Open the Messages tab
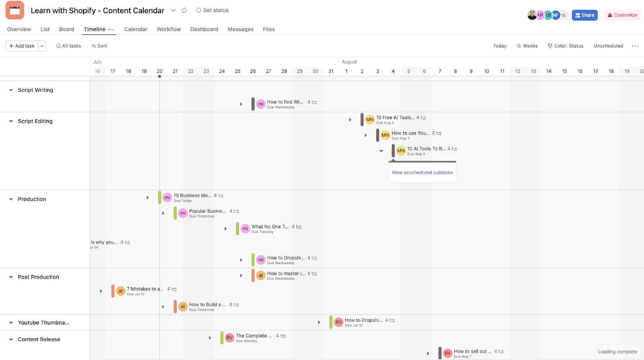Image resolution: width=644 pixels, height=360 pixels. (241, 29)
